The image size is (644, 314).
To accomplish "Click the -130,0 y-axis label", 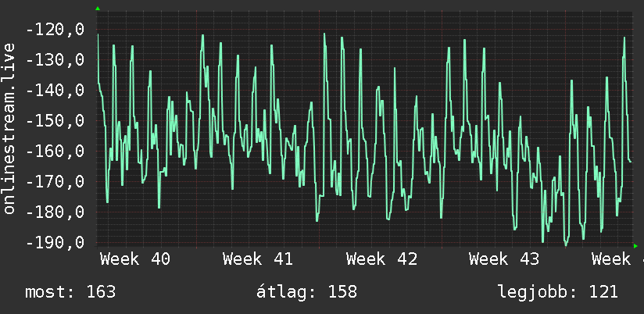I will pos(55,60).
